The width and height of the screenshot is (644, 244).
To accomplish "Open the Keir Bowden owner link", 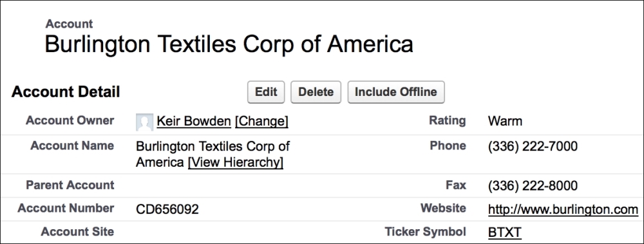I will (194, 121).
